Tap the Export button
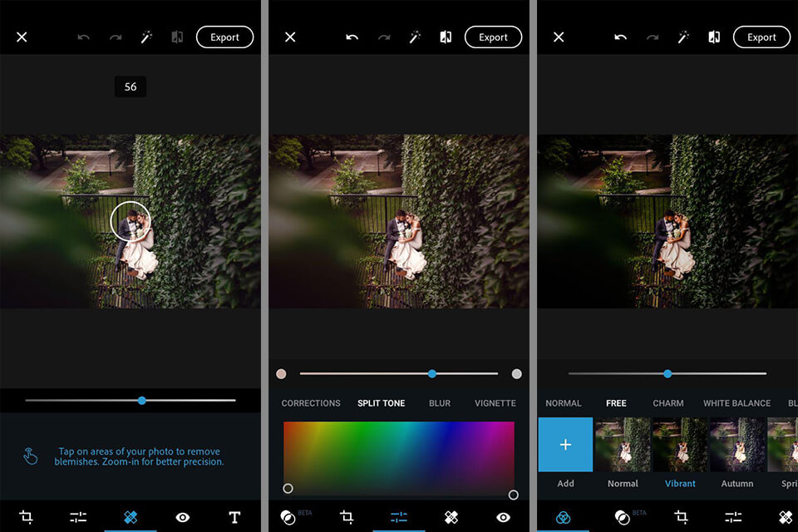 pyautogui.click(x=224, y=37)
